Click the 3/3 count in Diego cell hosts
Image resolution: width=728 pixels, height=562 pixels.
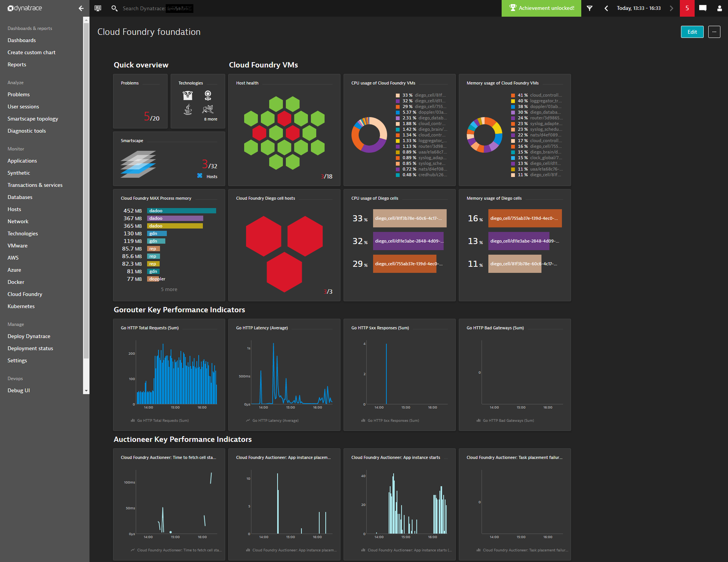click(328, 291)
